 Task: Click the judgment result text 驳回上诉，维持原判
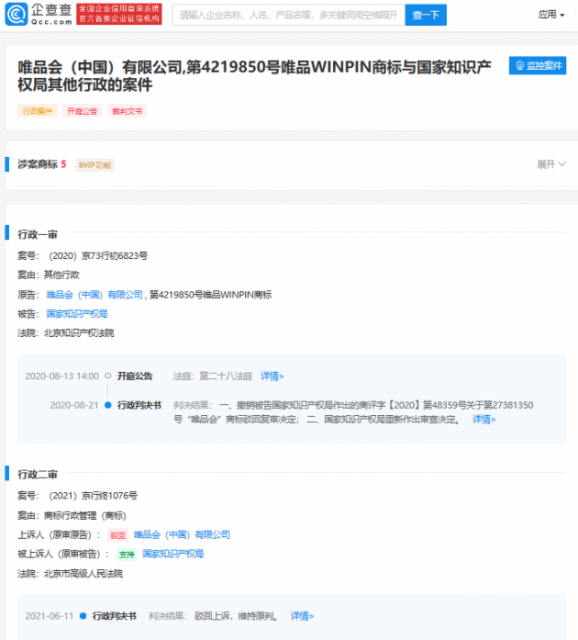[236, 616]
